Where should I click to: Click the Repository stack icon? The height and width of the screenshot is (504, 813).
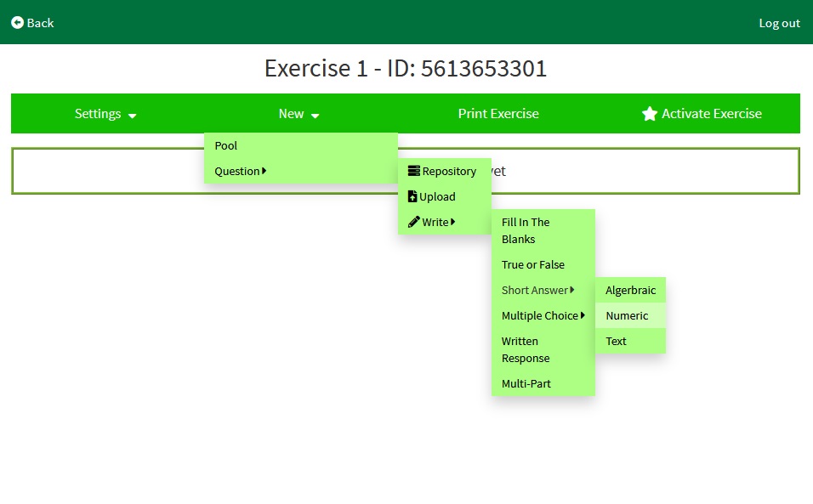(414, 171)
